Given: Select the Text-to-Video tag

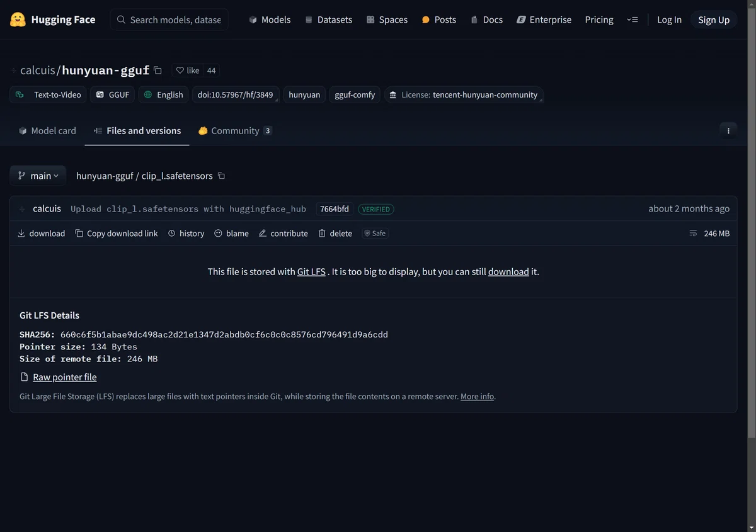Looking at the screenshot, I should point(49,94).
